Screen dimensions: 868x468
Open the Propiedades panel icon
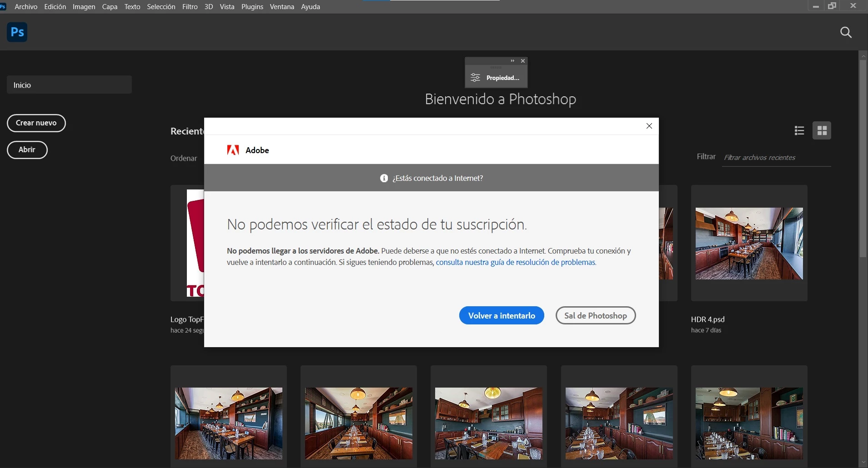[476, 78]
